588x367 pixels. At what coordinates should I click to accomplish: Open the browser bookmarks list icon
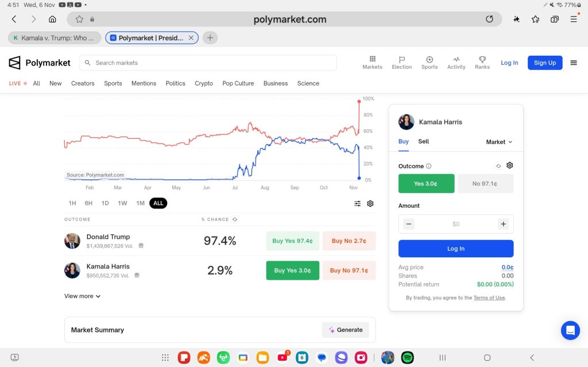[x=536, y=19]
